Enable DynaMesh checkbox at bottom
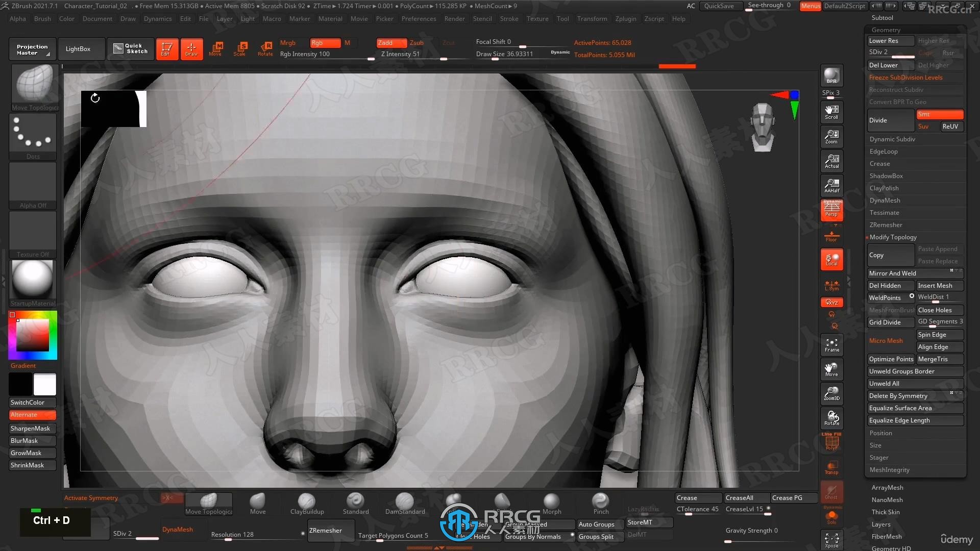 (176, 530)
